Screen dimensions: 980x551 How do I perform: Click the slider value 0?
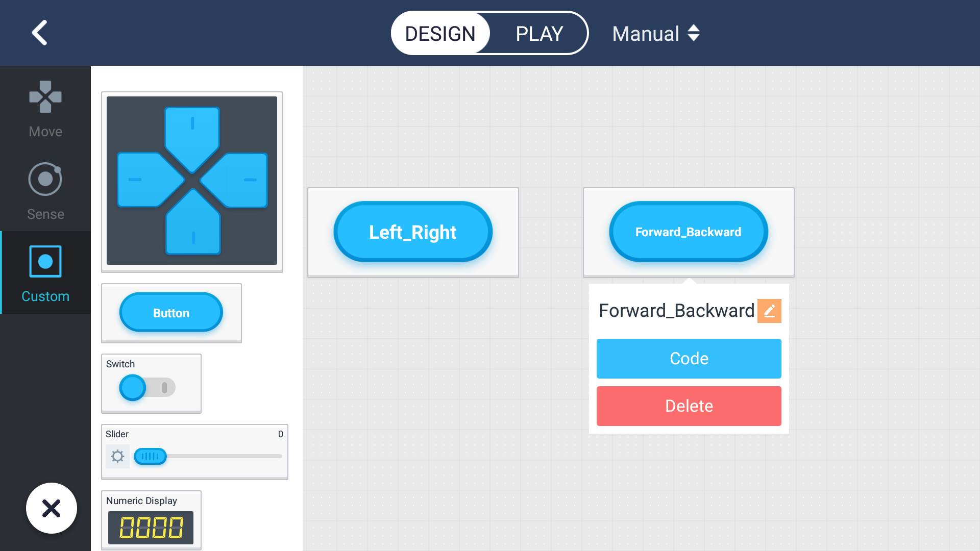280,434
